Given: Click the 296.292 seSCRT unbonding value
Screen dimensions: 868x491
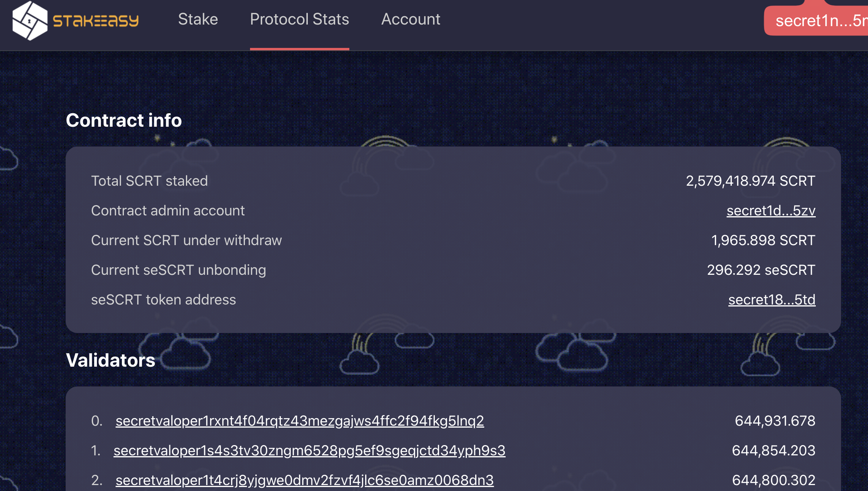Looking at the screenshot, I should (x=761, y=270).
